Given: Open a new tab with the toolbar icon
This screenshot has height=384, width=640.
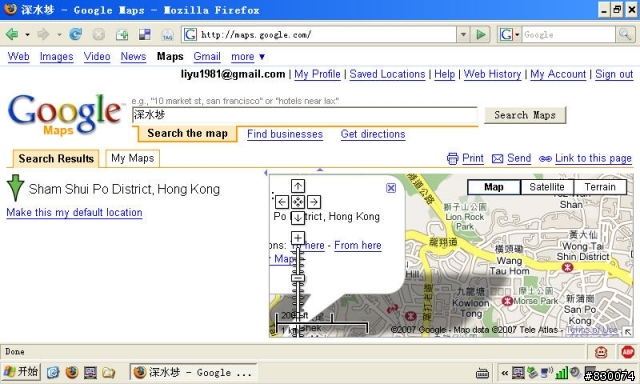Looking at the screenshot, I should point(122,35).
